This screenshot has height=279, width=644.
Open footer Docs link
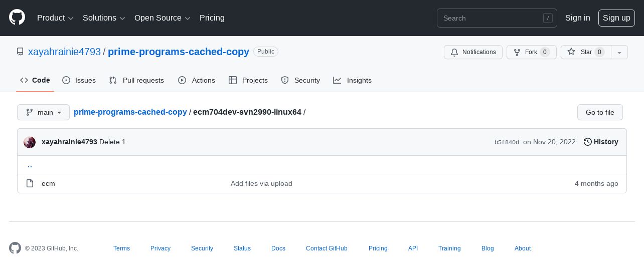tap(278, 248)
